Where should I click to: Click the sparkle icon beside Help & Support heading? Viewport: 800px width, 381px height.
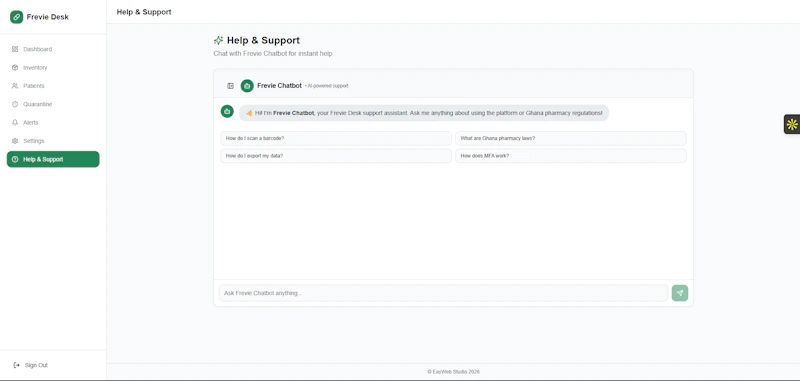tap(218, 40)
